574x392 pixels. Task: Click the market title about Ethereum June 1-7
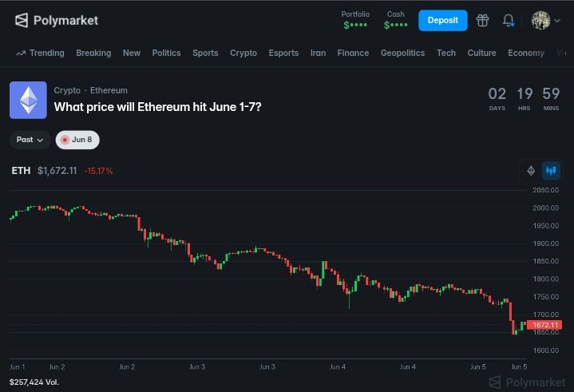coord(158,107)
